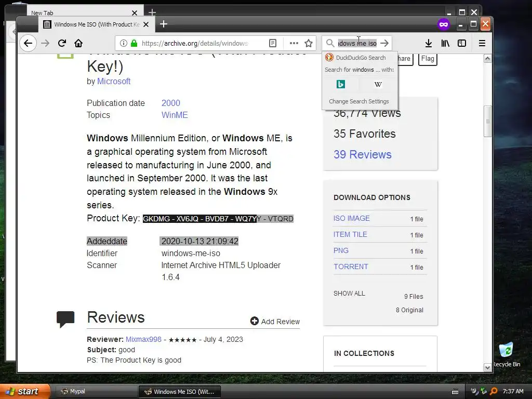Click the Addeddate value 2020-10-13 21:09:42
Screen dimensions: 532x399
pyautogui.click(x=200, y=241)
